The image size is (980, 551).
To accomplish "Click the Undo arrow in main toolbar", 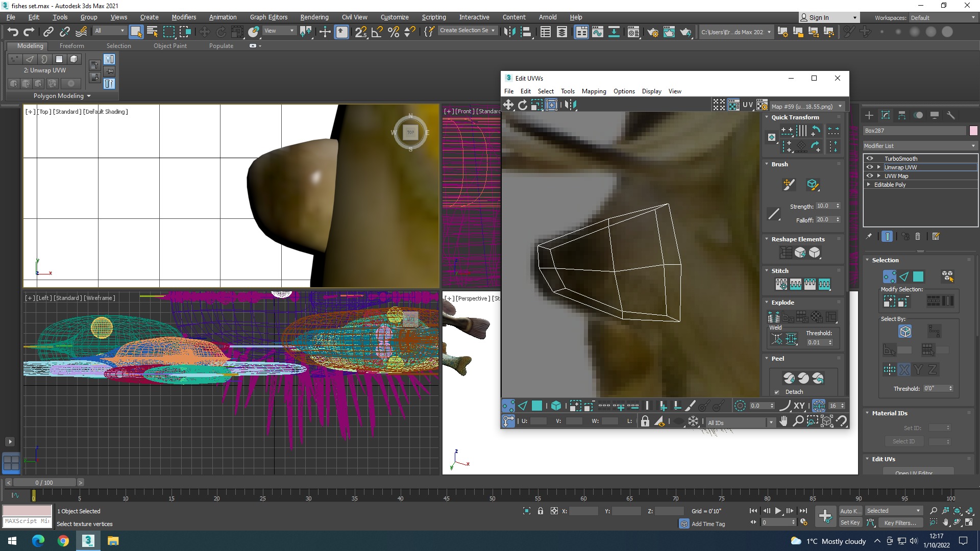I will [x=13, y=32].
